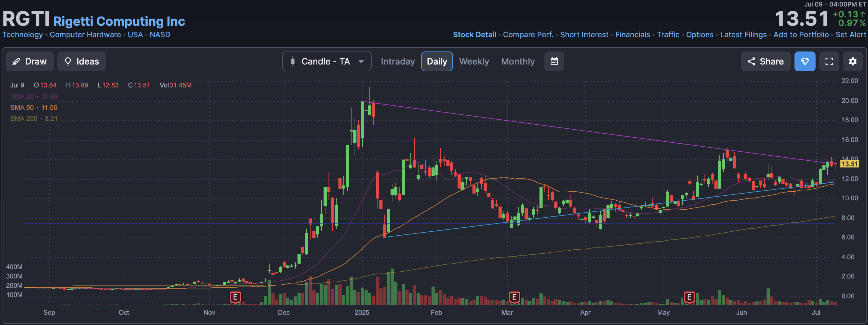868x325 pixels.
Task: Click the Rigetti Computing Inc company name
Action: (119, 21)
